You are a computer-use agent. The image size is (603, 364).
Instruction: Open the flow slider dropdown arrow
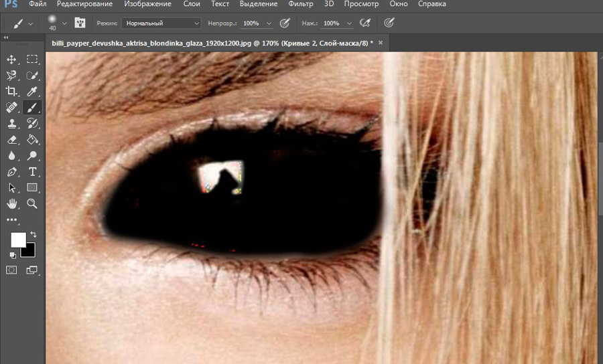click(x=349, y=23)
